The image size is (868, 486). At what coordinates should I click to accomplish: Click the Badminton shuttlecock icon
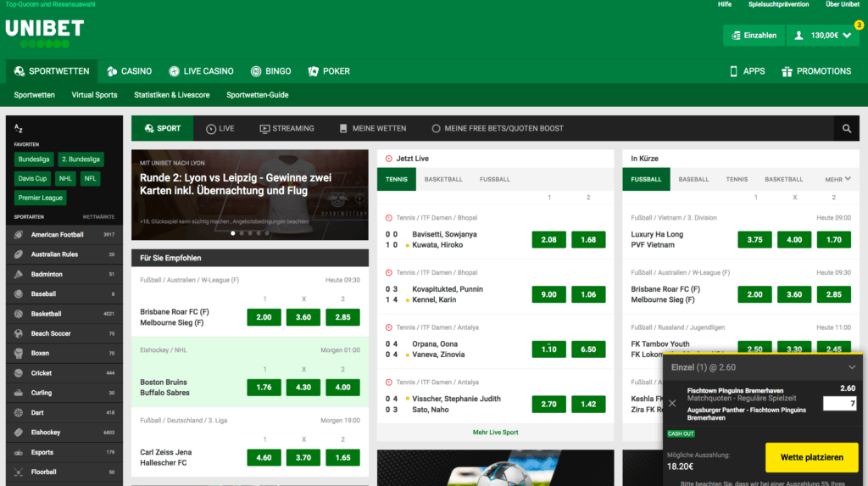tap(19, 274)
